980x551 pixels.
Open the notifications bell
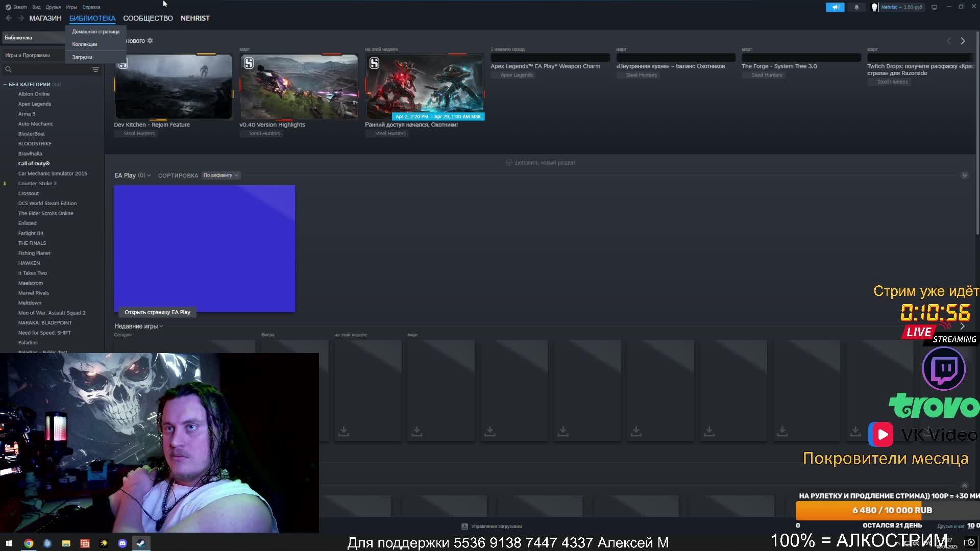856,7
